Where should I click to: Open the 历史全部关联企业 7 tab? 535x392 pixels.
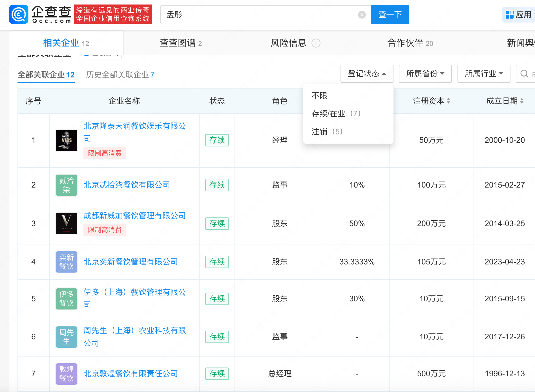[120, 75]
